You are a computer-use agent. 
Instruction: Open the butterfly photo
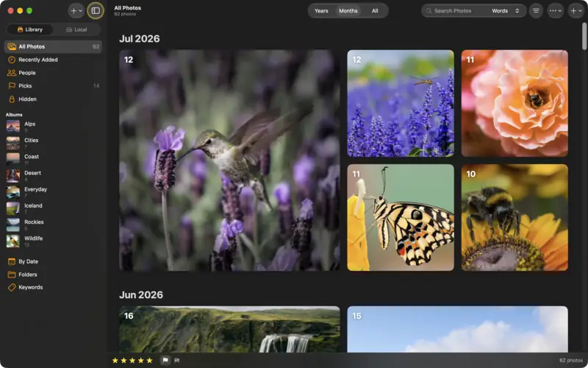tap(401, 217)
